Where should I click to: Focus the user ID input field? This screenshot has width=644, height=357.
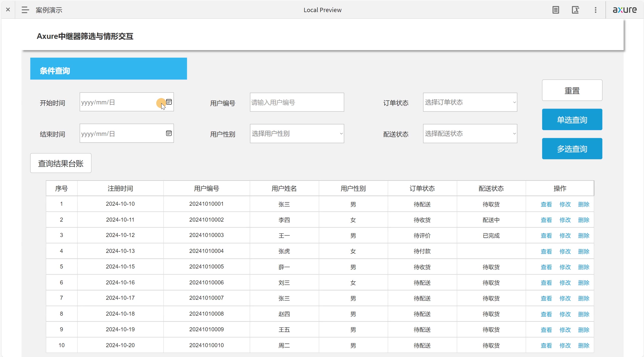click(297, 102)
